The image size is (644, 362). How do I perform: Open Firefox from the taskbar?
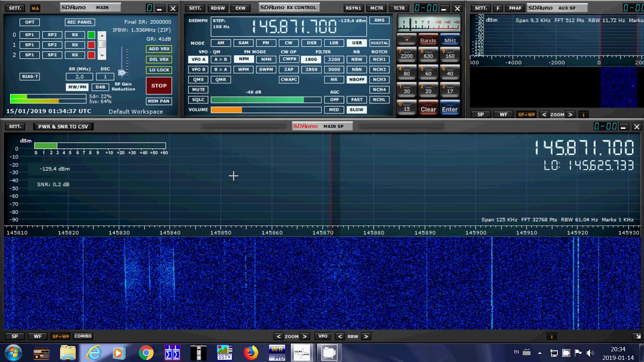point(251,353)
